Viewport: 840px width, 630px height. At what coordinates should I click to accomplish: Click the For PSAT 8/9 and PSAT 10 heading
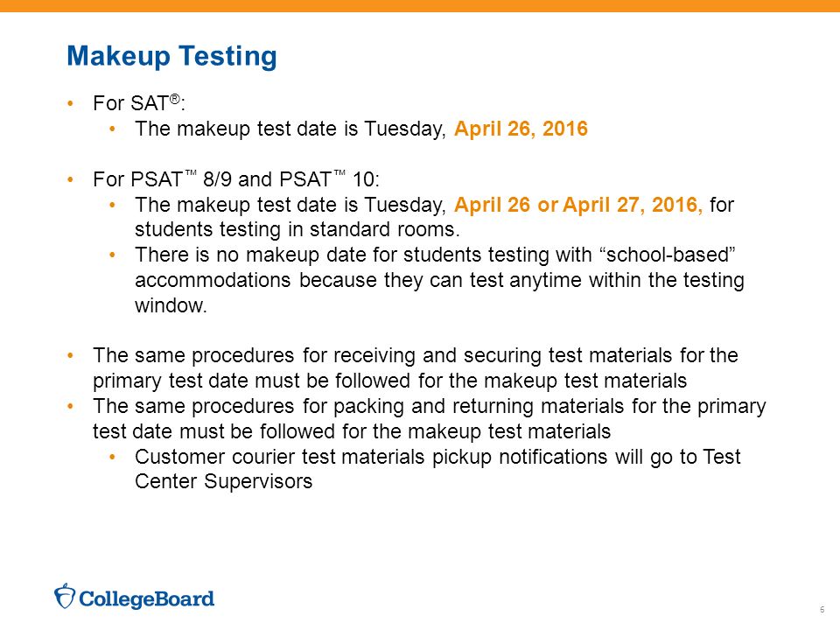point(236,178)
